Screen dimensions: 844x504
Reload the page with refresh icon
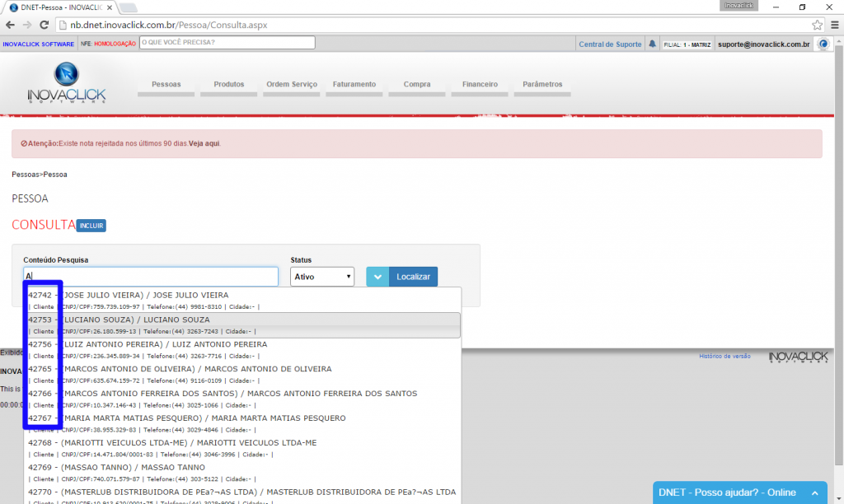point(44,25)
